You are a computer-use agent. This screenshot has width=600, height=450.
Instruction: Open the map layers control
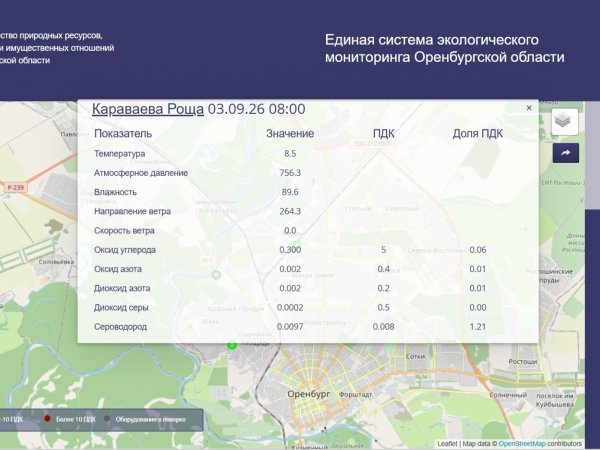click(565, 122)
